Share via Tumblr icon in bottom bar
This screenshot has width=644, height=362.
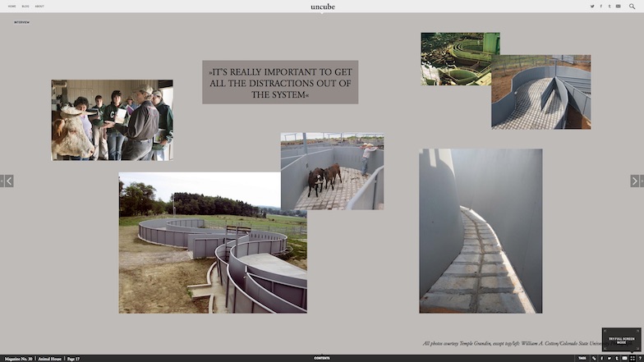617,358
